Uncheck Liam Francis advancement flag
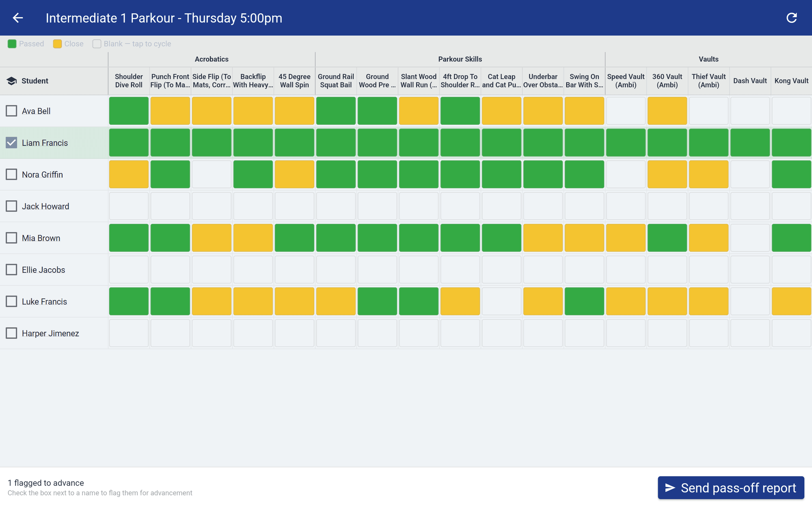812x508 pixels. 11,143
